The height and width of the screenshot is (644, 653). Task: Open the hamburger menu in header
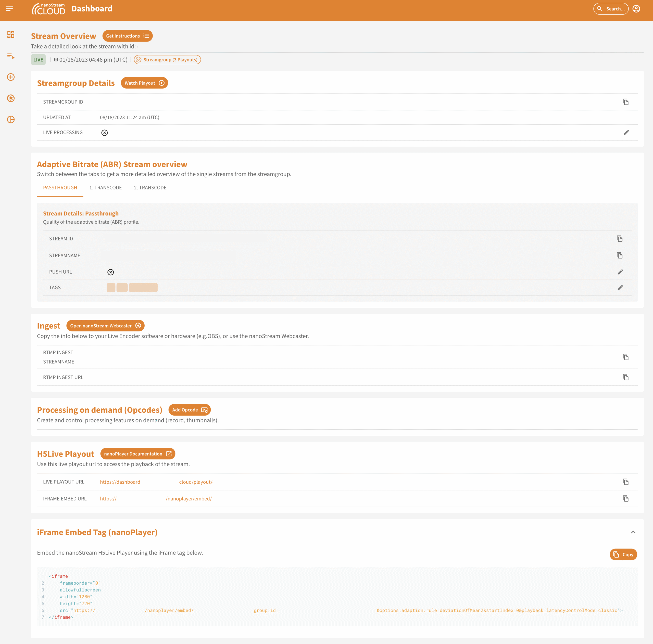pyautogui.click(x=9, y=9)
